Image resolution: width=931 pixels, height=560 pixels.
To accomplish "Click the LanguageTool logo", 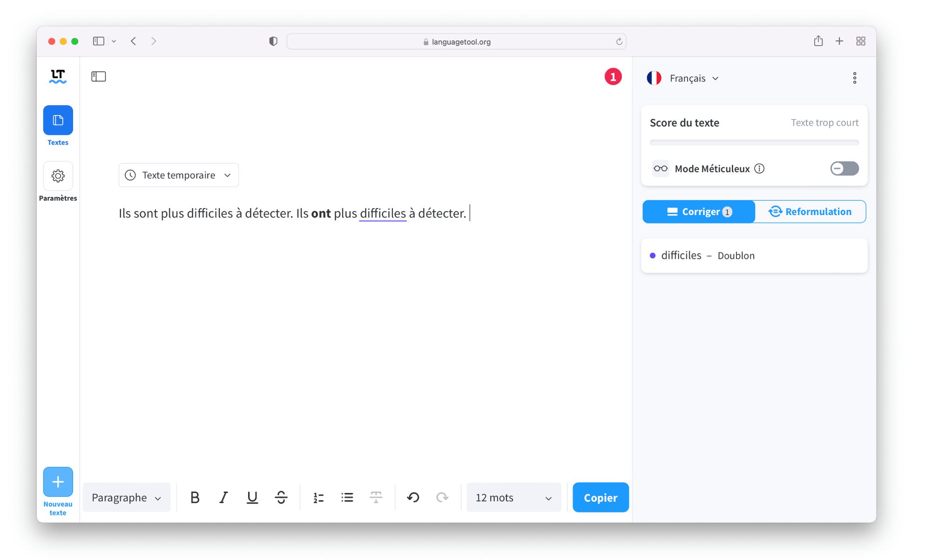I will pos(58,76).
